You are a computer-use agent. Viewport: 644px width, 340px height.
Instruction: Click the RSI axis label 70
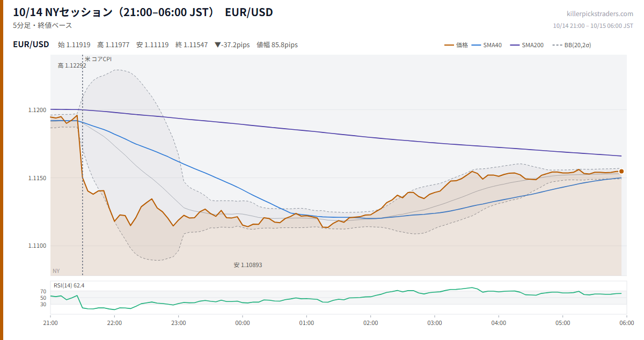point(43,291)
